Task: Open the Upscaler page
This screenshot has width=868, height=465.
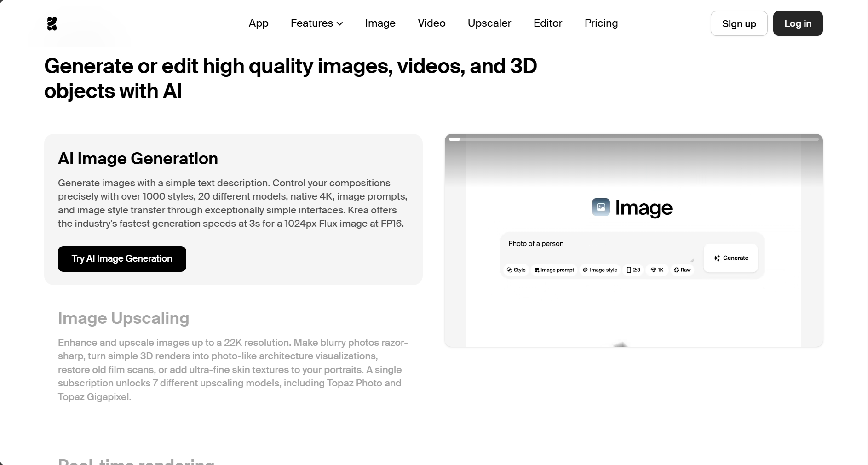Action: (x=489, y=23)
